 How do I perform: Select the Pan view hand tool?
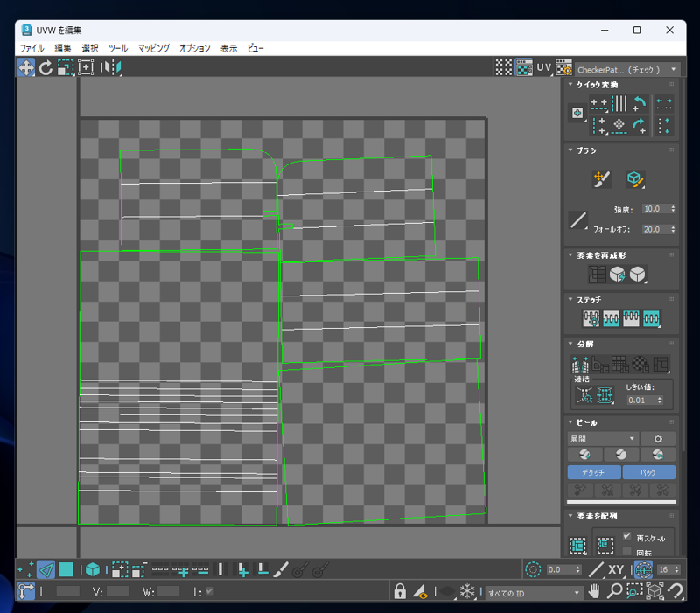(x=594, y=592)
